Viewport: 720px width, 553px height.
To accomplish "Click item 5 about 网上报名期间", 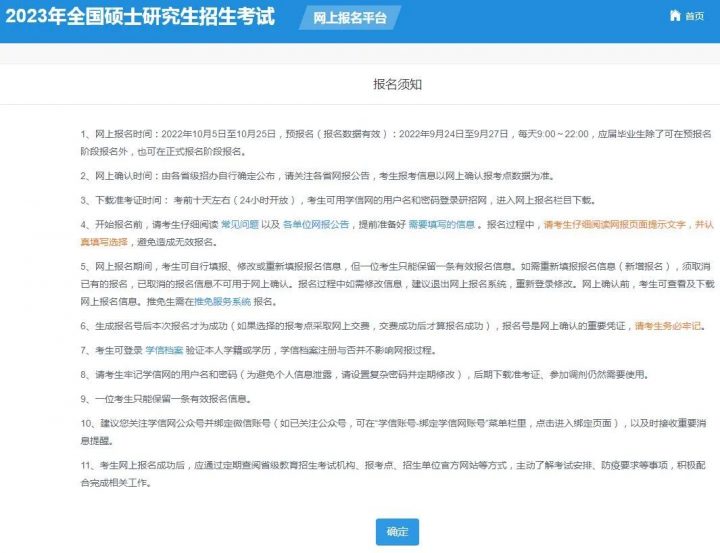I will coord(398,284).
